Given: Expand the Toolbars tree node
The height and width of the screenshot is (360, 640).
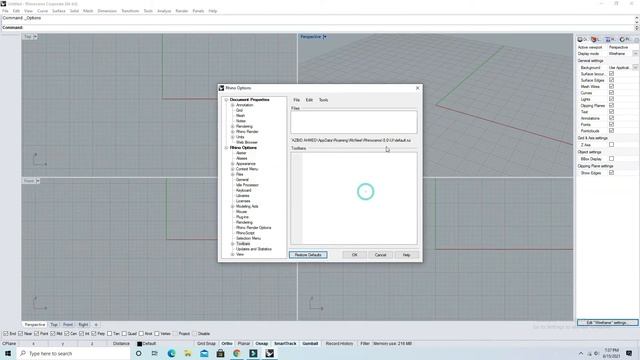Looking at the screenshot, I should tap(233, 244).
